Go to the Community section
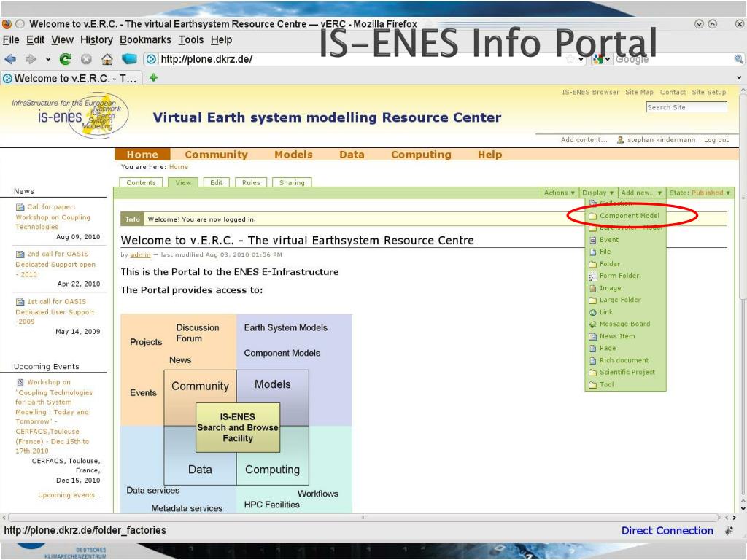Viewport: 747px width, 560px height. click(x=216, y=155)
